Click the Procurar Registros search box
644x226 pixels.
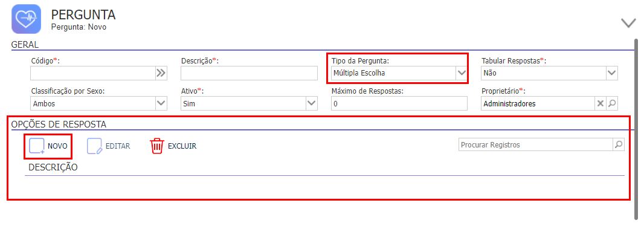coord(536,144)
